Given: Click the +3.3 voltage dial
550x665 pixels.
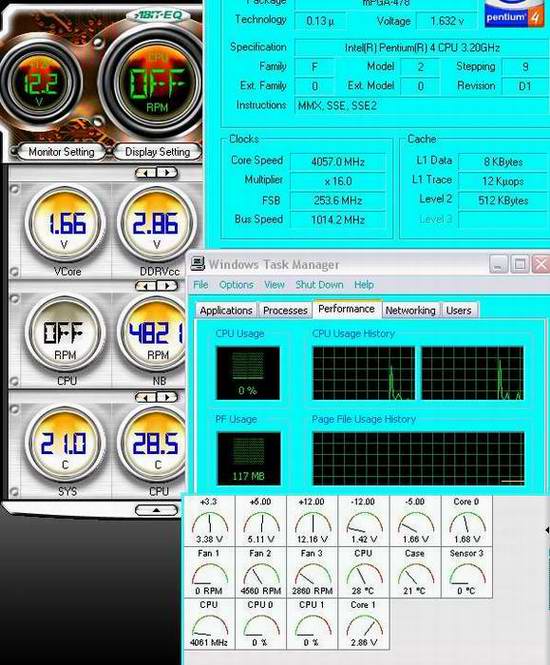Looking at the screenshot, I should [x=209, y=521].
